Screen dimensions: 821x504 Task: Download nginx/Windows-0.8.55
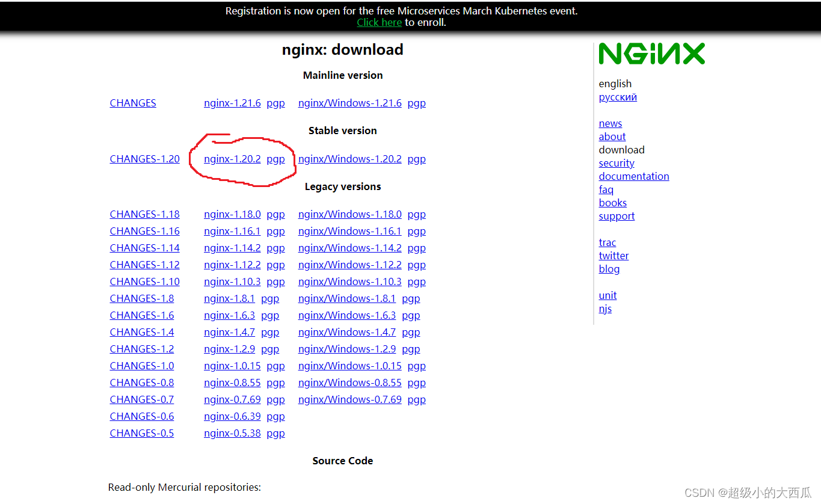(x=350, y=383)
